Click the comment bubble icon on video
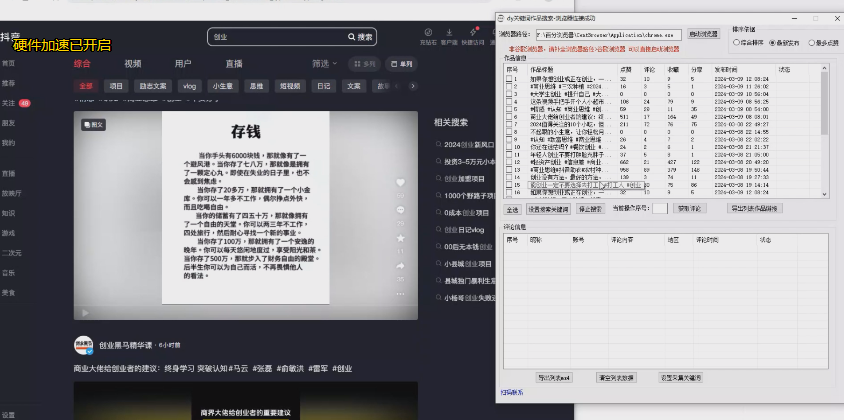Screen dimensions: 844x420 click(x=401, y=211)
